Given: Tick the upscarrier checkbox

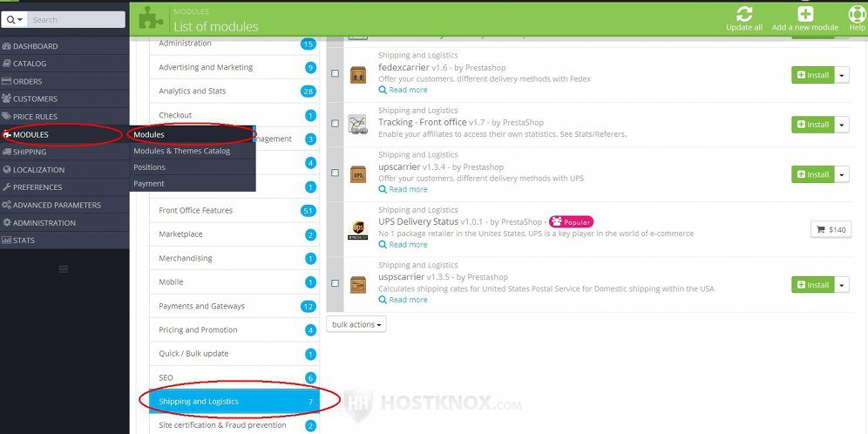Looking at the screenshot, I should click(335, 173).
